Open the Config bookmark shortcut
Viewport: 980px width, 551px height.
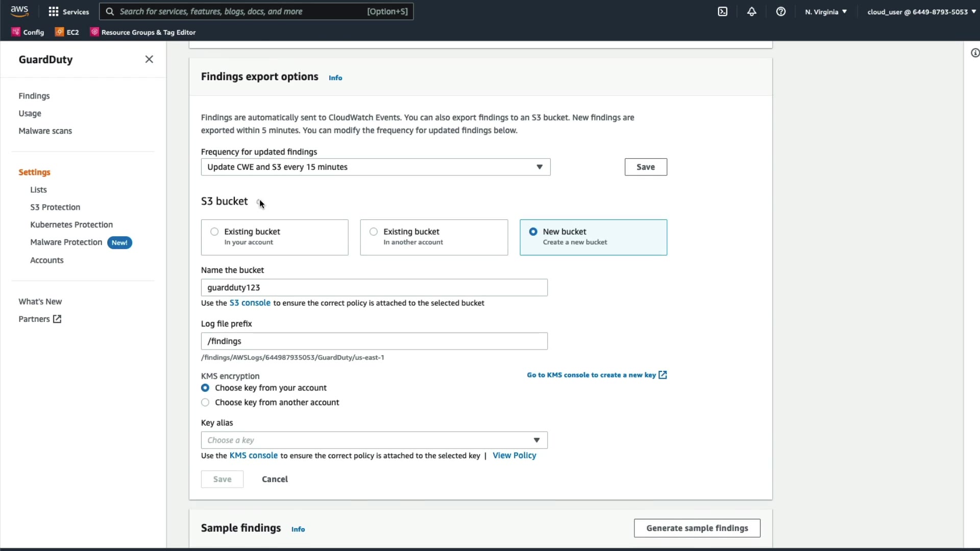(x=28, y=32)
